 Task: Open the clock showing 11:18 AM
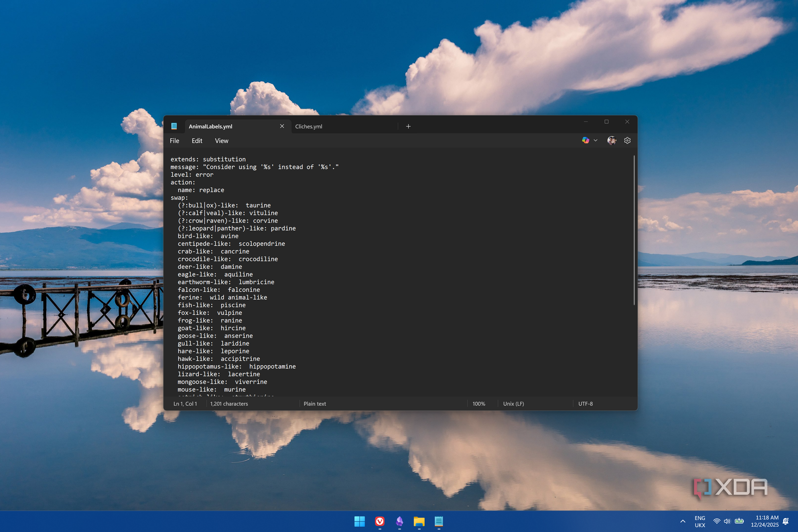point(765,521)
